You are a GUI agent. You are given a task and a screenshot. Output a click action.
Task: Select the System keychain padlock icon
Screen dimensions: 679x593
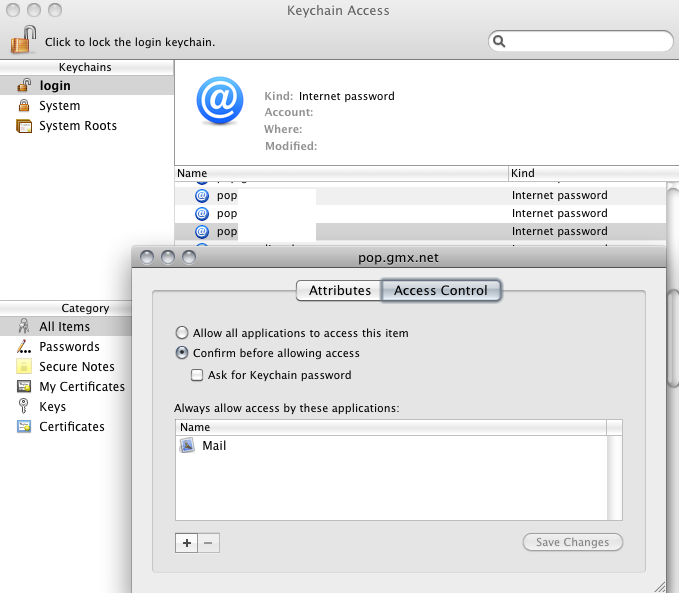pyautogui.click(x=24, y=105)
